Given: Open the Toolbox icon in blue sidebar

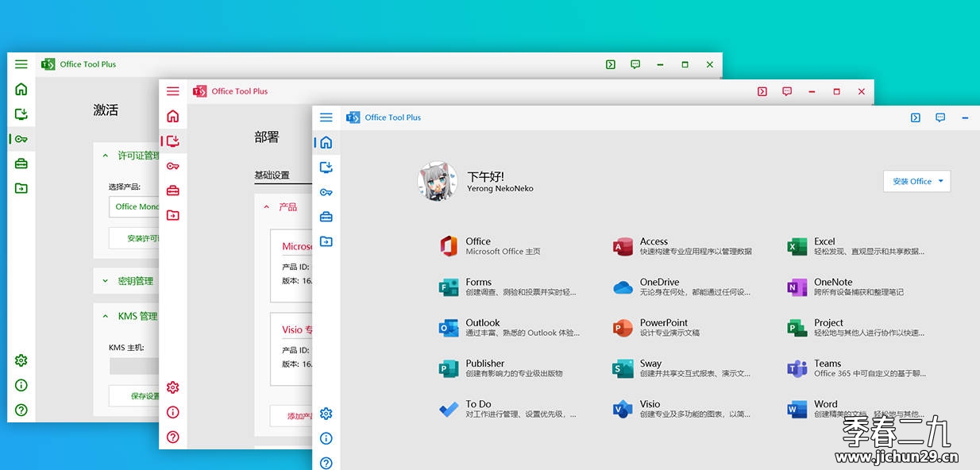Looking at the screenshot, I should 326,217.
